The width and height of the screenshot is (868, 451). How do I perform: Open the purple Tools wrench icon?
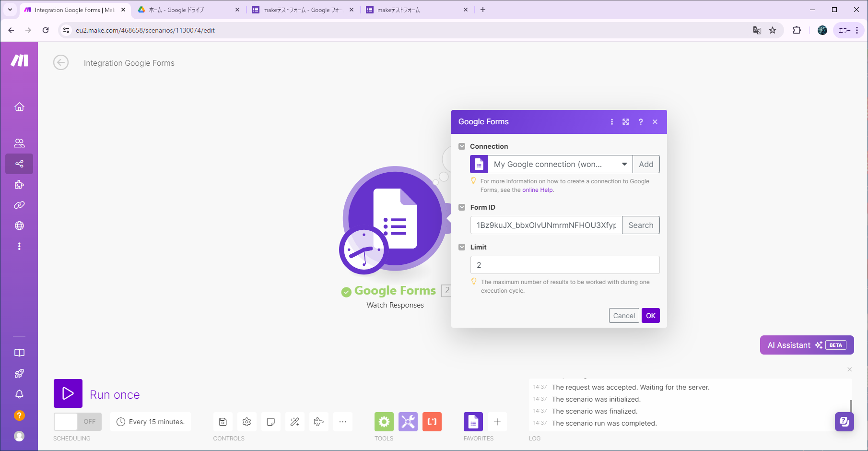point(408,422)
